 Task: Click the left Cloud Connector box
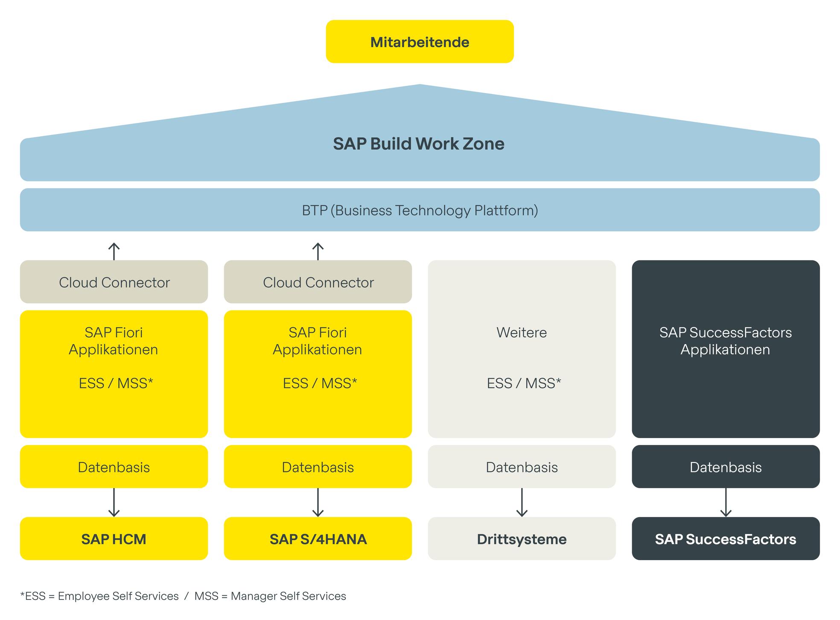(114, 282)
